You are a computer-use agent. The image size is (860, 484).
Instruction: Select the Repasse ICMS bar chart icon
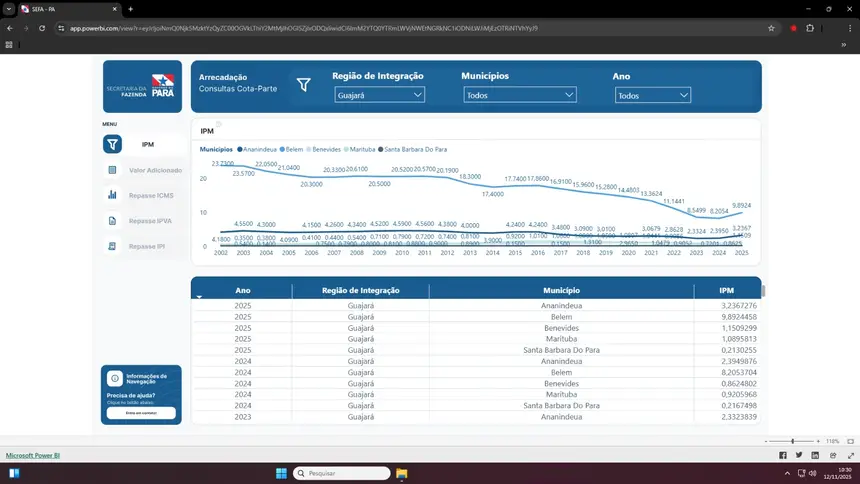pos(113,195)
